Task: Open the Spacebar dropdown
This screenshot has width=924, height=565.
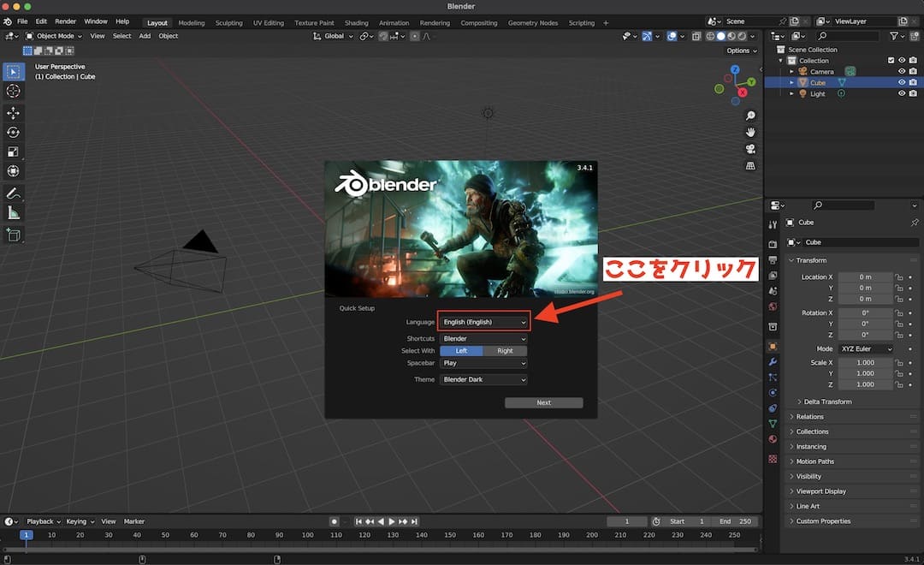Action: click(x=483, y=363)
